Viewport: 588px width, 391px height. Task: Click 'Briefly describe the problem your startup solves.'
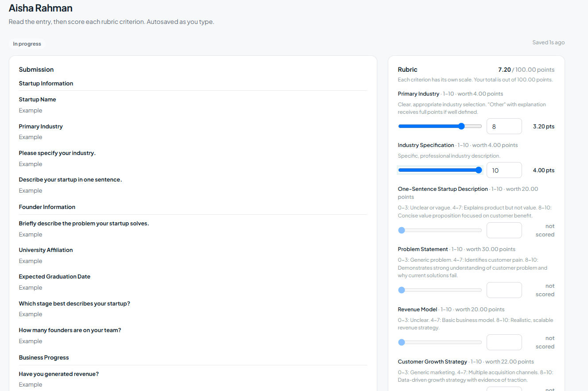click(x=84, y=223)
